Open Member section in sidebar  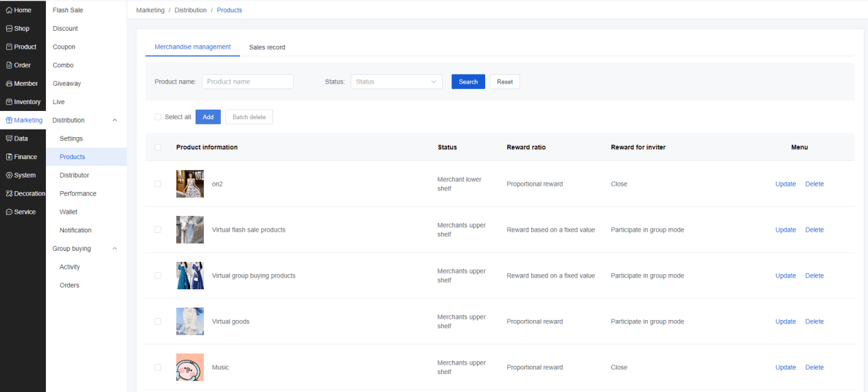point(23,84)
